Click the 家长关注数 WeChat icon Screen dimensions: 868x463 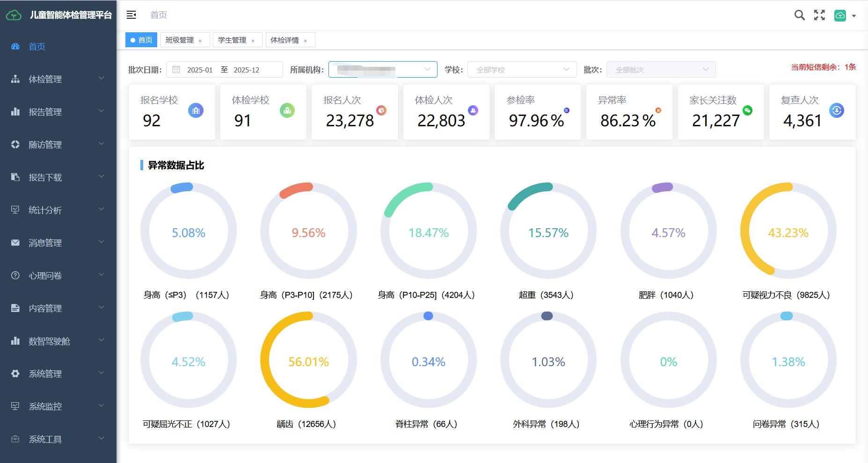pyautogui.click(x=747, y=110)
